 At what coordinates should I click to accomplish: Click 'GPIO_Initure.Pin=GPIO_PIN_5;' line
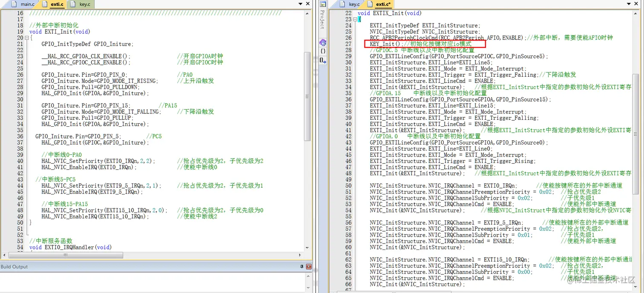click(x=78, y=136)
